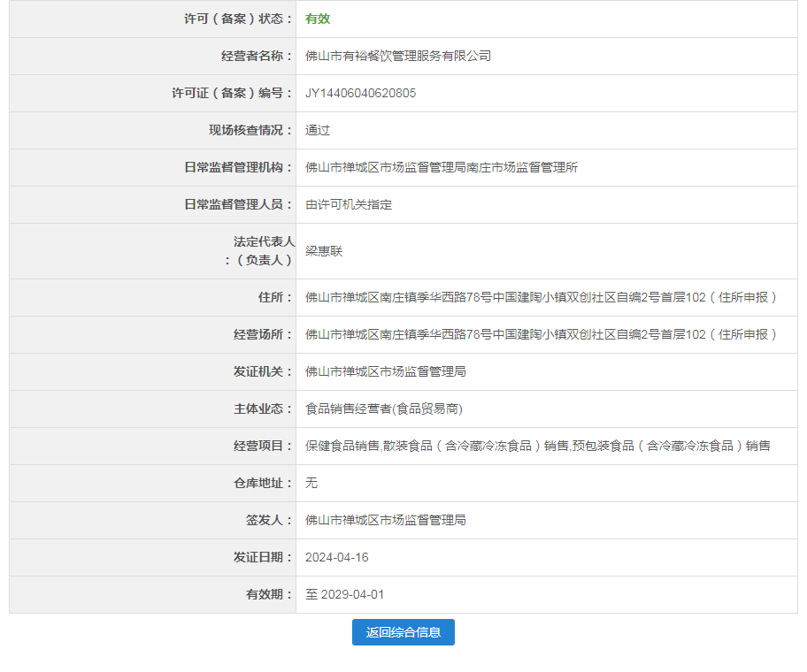807x672 pixels.
Task: Click the 无 value in 仓库地址 row
Action: [311, 483]
